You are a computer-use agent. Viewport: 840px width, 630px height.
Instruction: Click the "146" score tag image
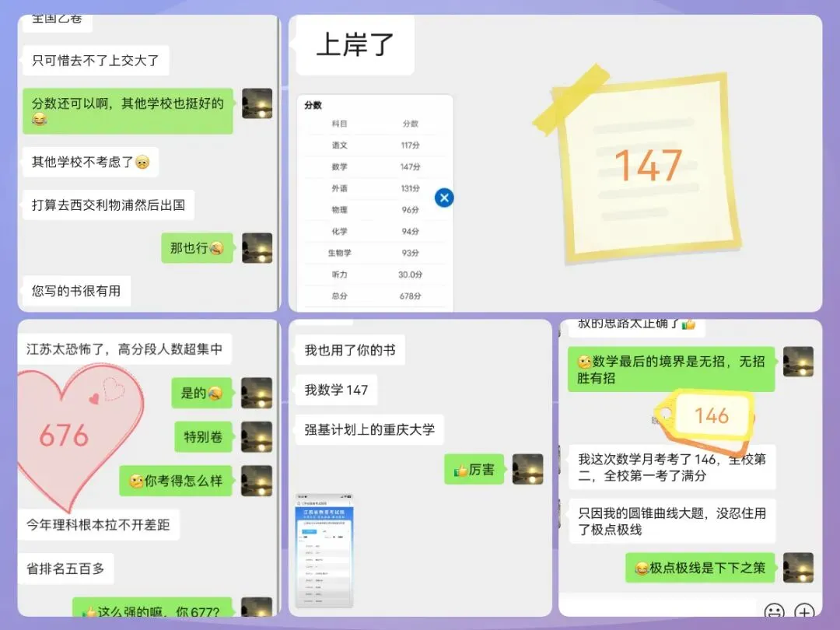click(x=711, y=416)
